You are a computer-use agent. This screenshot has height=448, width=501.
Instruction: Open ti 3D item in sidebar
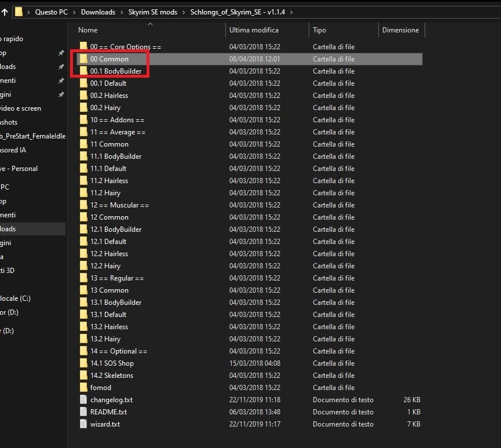coord(7,271)
